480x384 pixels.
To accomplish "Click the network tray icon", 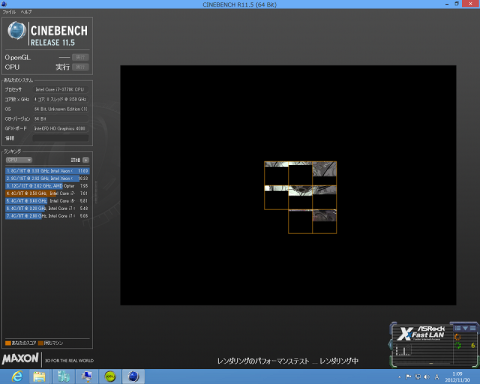I will click(418, 377).
